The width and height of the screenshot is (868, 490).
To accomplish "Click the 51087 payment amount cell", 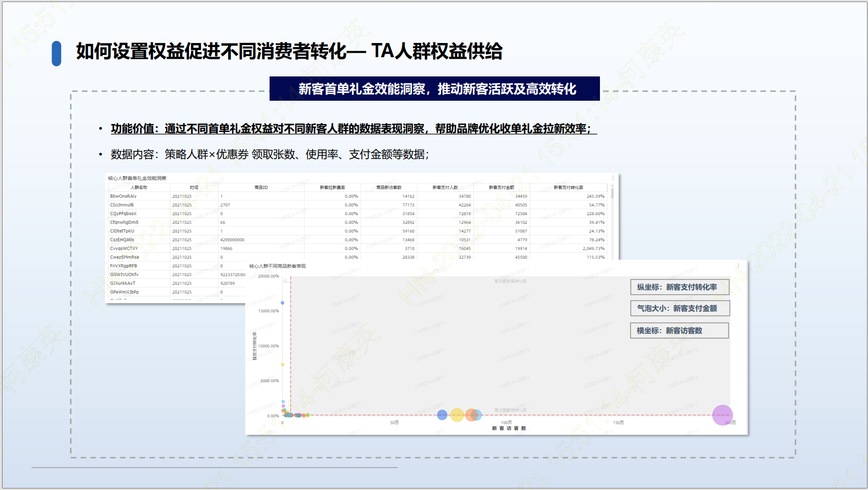I will [521, 231].
